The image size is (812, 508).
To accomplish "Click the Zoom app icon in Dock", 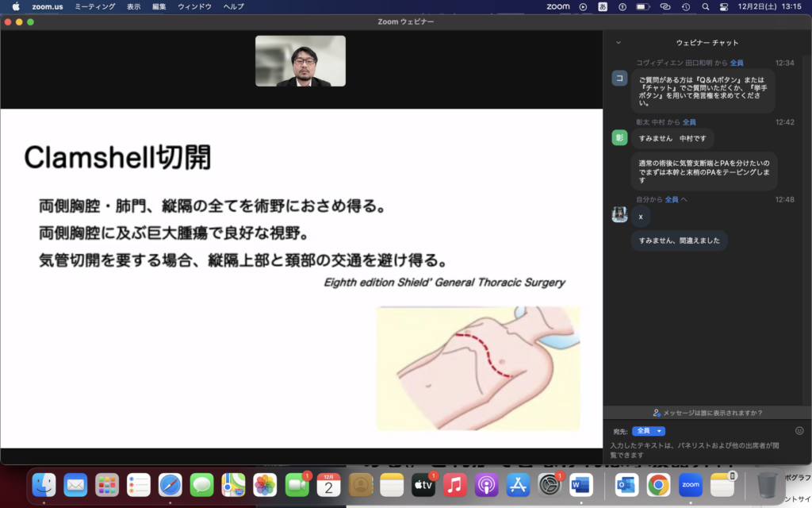I will [690, 484].
